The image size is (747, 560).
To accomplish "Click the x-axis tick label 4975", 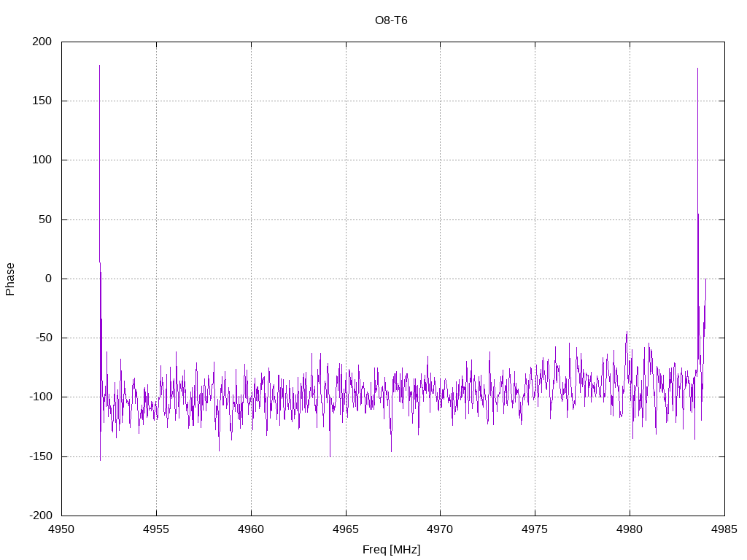I will [x=535, y=529].
